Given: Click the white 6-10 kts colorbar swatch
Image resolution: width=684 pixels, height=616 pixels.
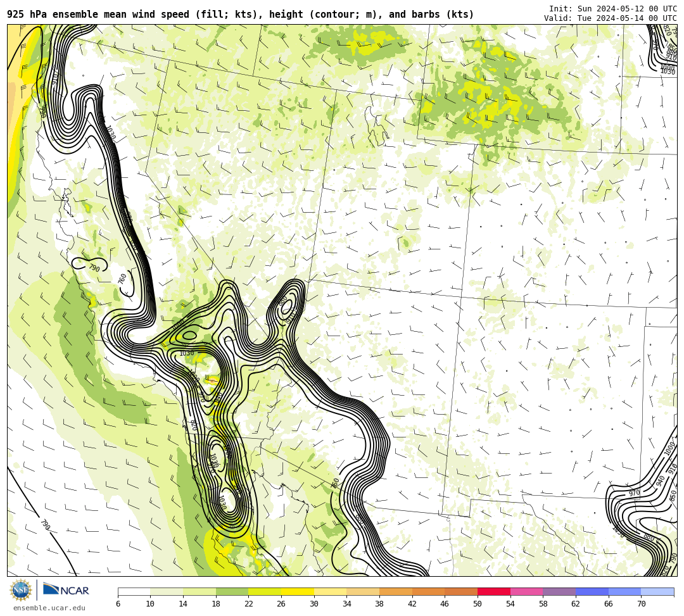Looking at the screenshot, I should [x=134, y=591].
